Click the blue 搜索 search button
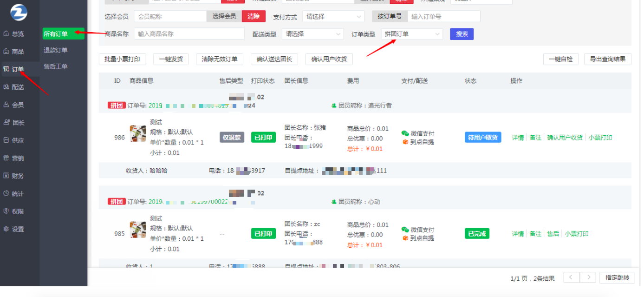The width and height of the screenshot is (644, 297). click(x=462, y=34)
